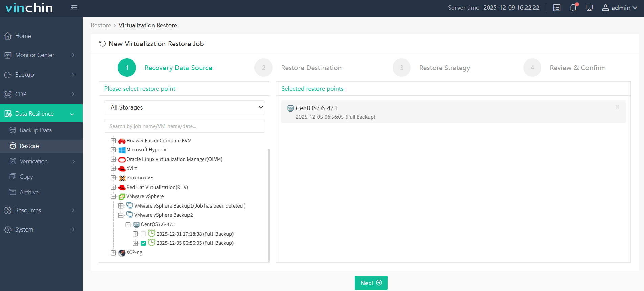
Task: Expand Huawei FusionCompute KVM node
Action: pyautogui.click(x=113, y=141)
